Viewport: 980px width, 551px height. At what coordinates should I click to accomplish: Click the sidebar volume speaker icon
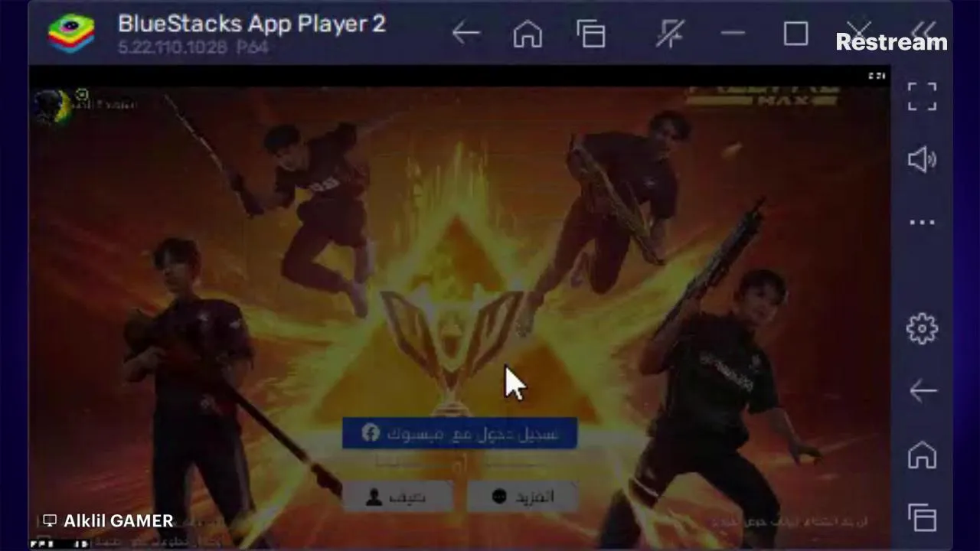[x=922, y=159]
